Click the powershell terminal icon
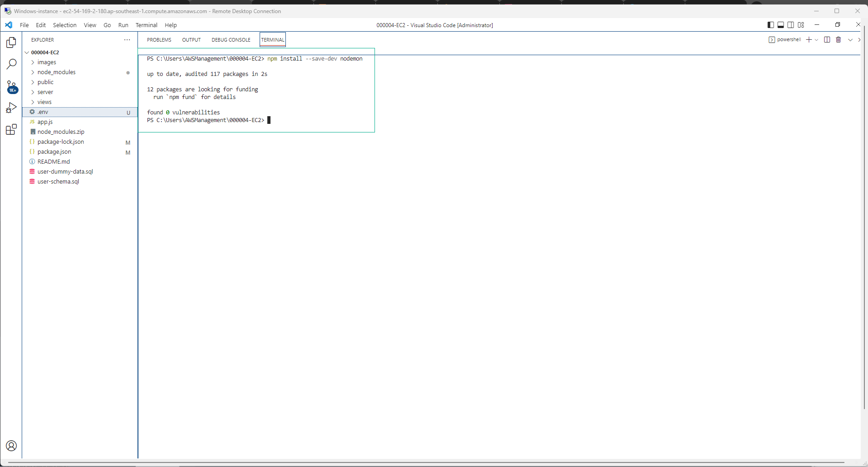 tap(772, 40)
